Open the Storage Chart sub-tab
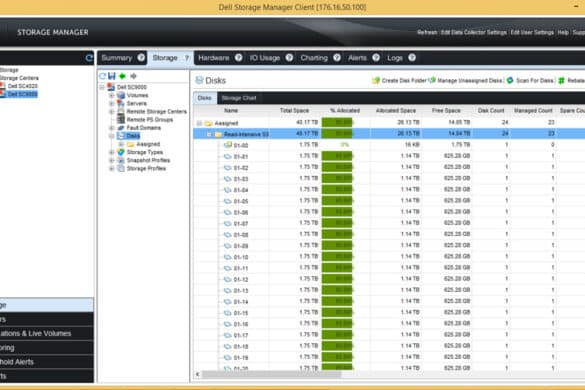Screen dimensions: 585x390 tap(239, 98)
